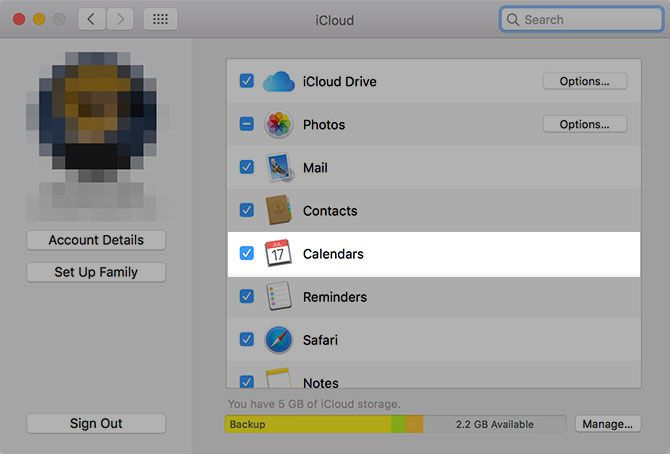Uncheck the Notes checkbox
Screen dimensions: 670x454
click(247, 381)
